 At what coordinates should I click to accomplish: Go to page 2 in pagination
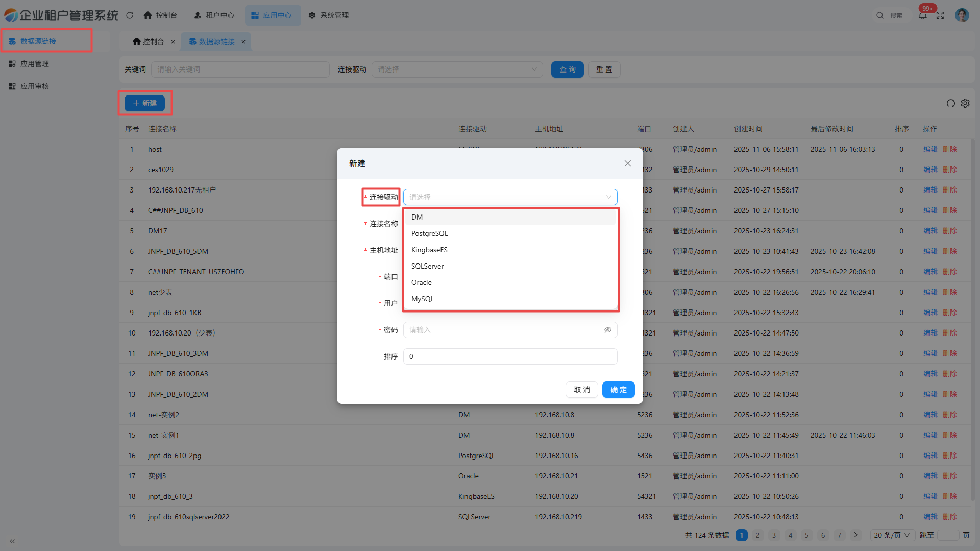coord(757,535)
